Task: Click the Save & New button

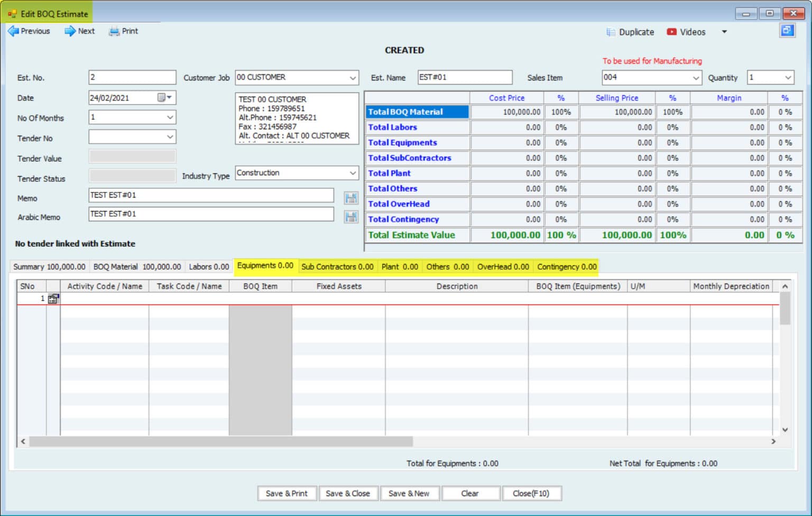Action: point(409,493)
